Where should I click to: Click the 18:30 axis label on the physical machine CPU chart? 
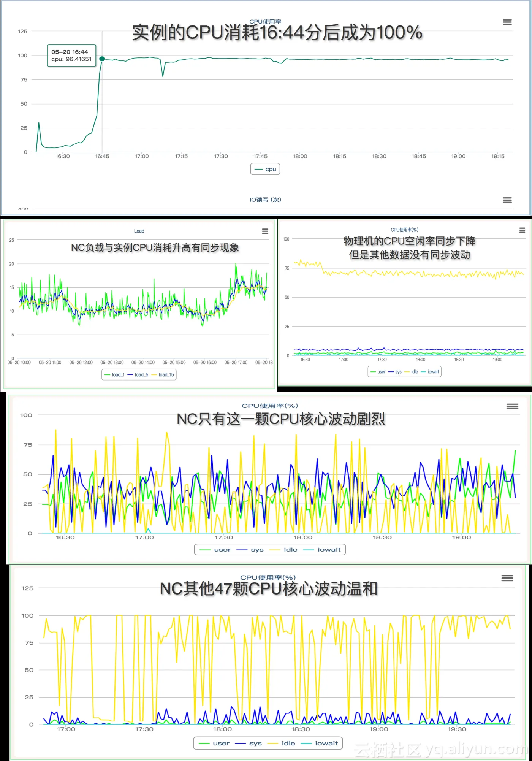459,360
